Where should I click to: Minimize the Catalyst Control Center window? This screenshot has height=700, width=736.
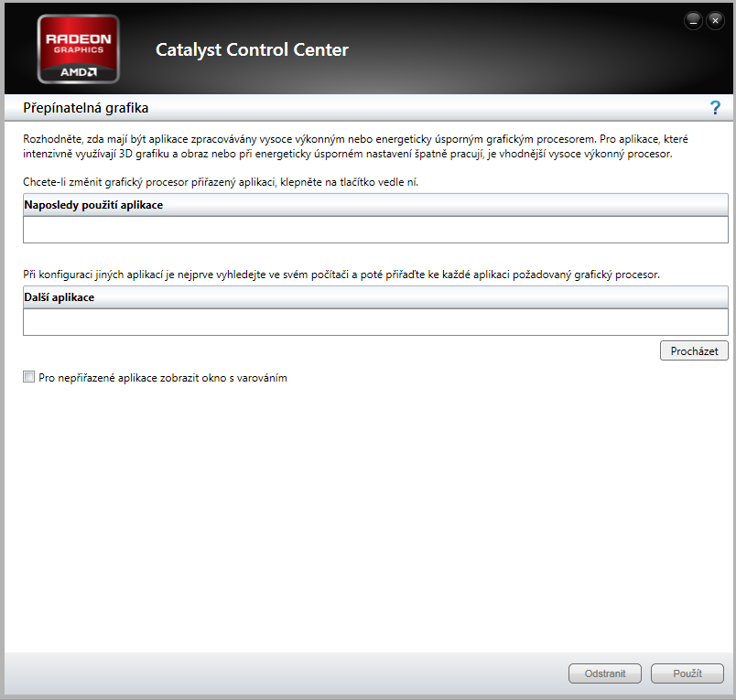pos(693,21)
